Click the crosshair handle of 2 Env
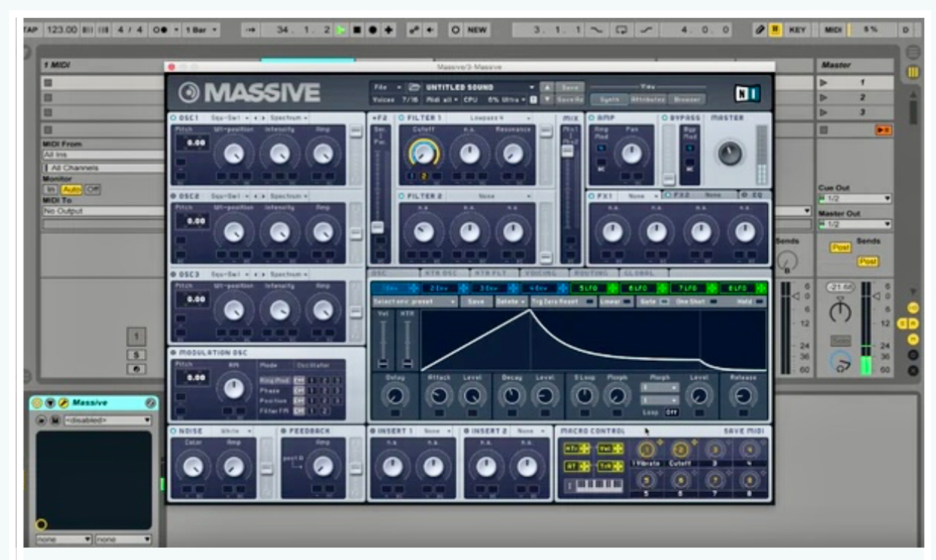936x560 pixels. point(463,288)
